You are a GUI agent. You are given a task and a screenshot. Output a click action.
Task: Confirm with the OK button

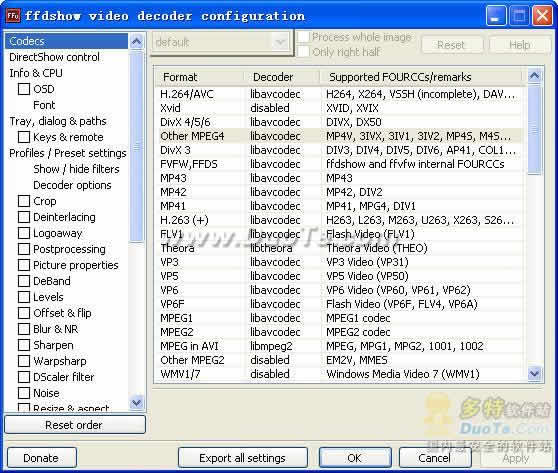355,458
